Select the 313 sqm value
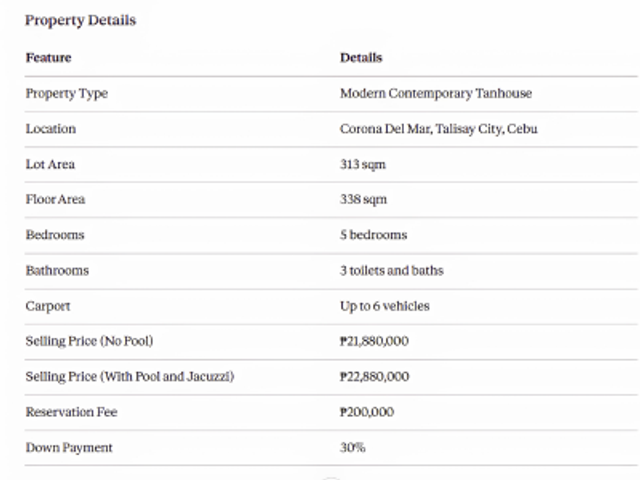Viewport: 640px width, 480px height. pyautogui.click(x=363, y=164)
